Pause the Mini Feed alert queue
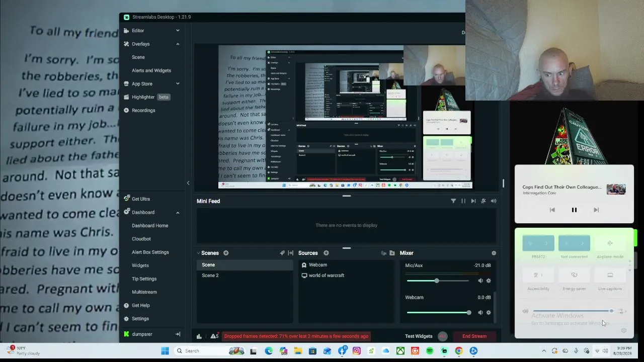This screenshot has width=644, height=362. click(463, 201)
